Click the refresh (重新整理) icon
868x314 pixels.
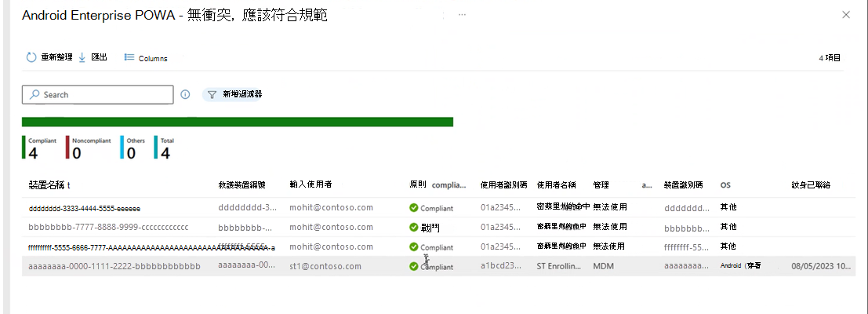[31, 57]
